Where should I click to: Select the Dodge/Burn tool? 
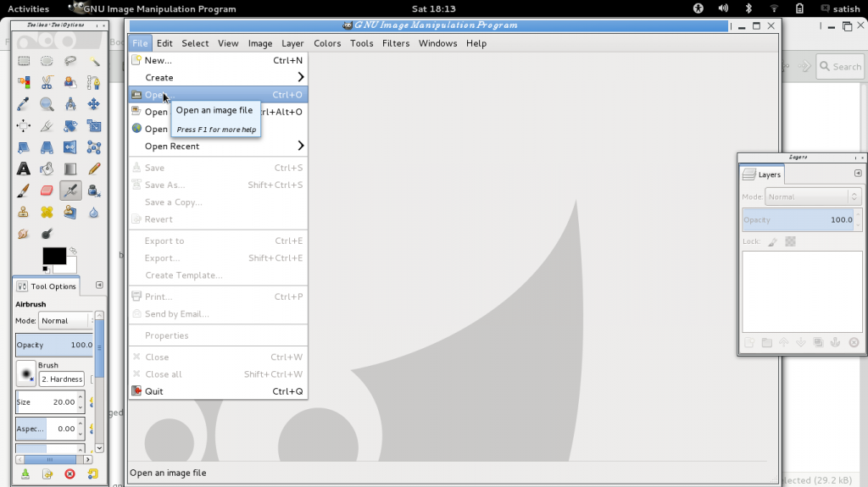coord(47,234)
